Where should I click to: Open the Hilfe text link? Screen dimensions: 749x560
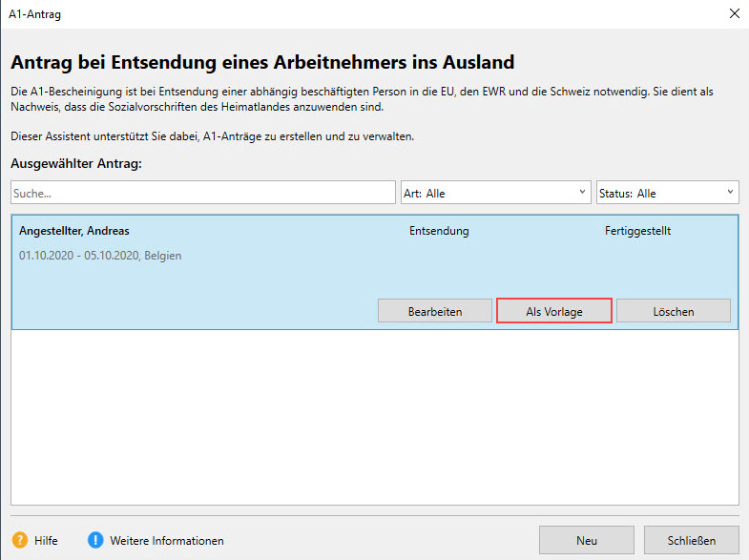(x=46, y=541)
